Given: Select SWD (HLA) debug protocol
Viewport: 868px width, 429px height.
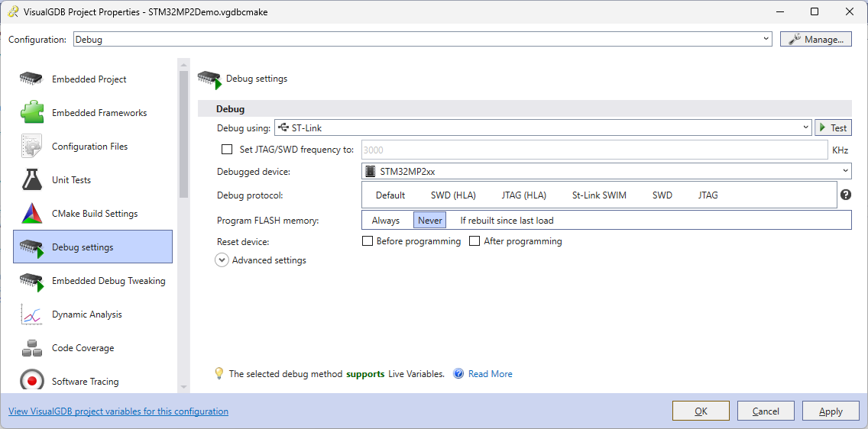Looking at the screenshot, I should 453,195.
